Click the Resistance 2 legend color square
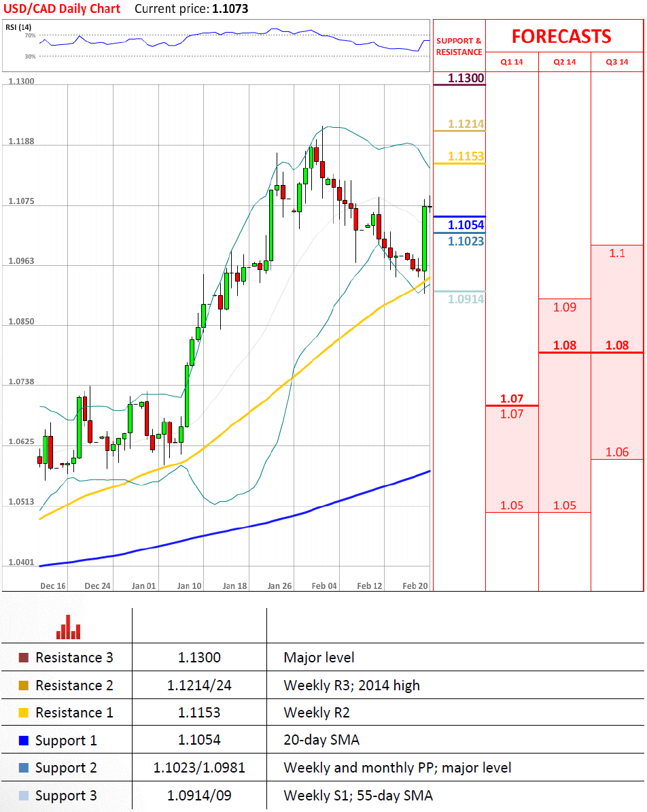This screenshot has height=812, width=647. (24, 686)
